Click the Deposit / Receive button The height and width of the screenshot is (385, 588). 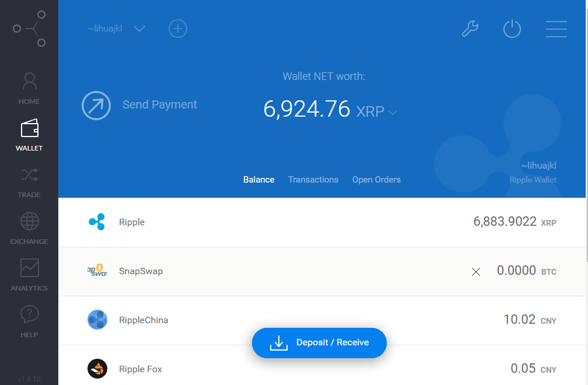pyautogui.click(x=319, y=342)
